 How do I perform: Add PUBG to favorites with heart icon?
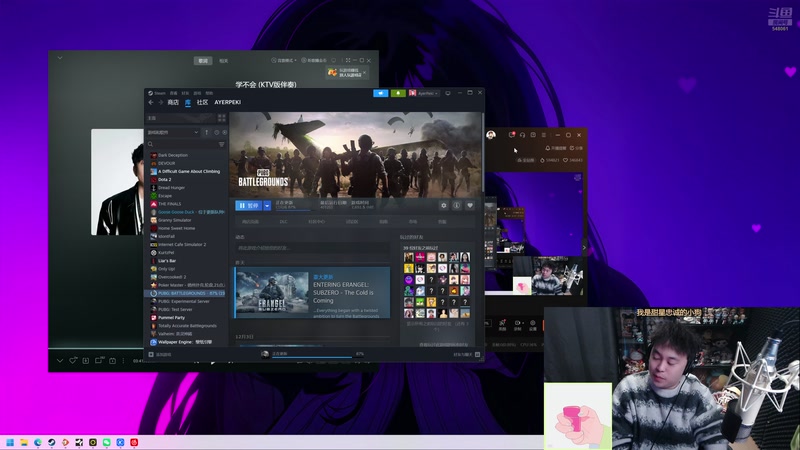[470, 206]
